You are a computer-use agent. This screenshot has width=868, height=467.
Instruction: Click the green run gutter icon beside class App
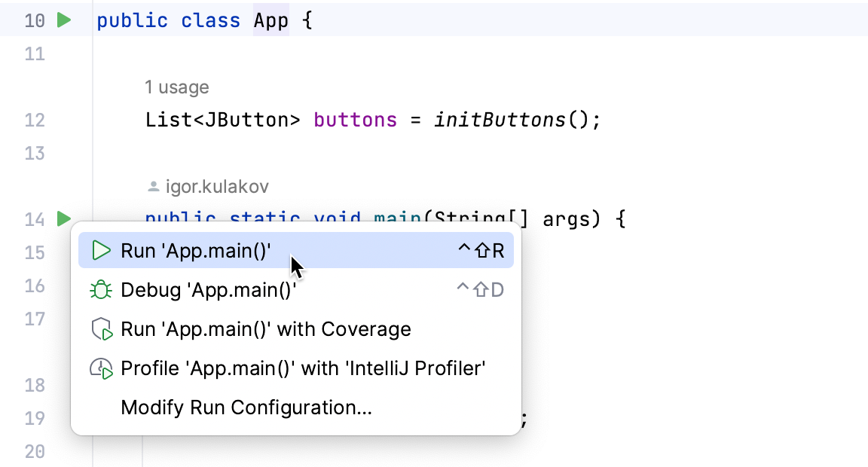click(x=64, y=20)
